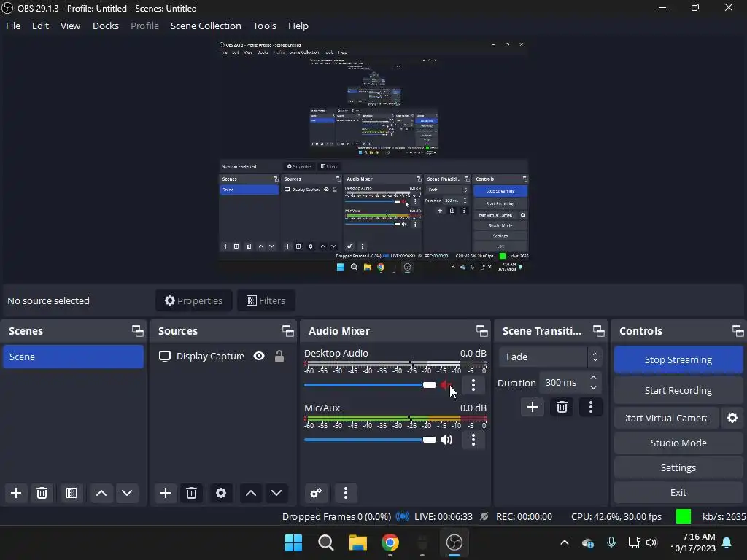Open the File menu
Screen dimensions: 747x560
13,26
